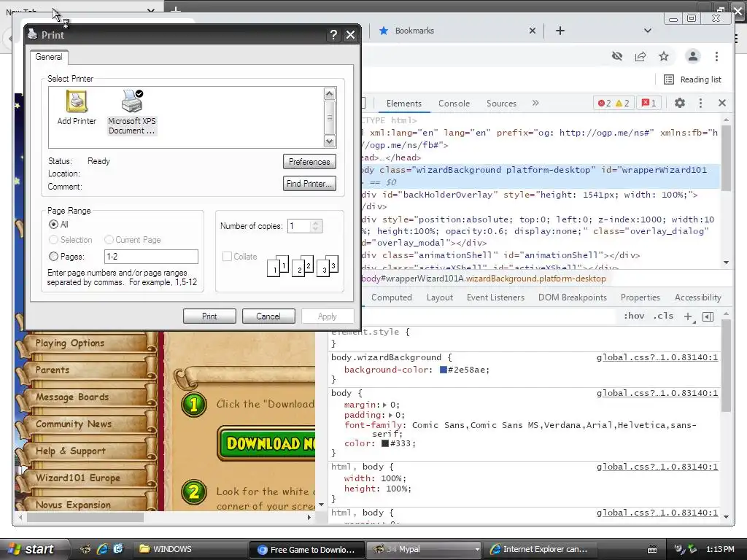Open the Event Listeners tab
Image resolution: width=747 pixels, height=560 pixels.
point(495,297)
